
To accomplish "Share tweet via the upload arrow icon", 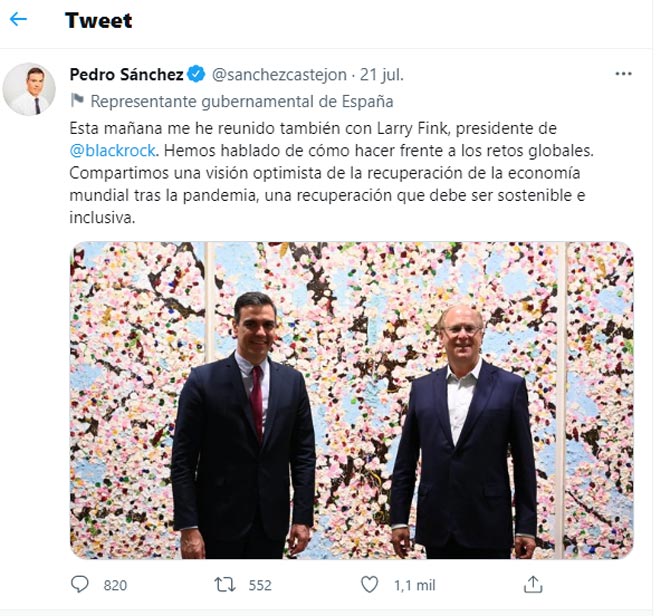I will pos(533,584).
